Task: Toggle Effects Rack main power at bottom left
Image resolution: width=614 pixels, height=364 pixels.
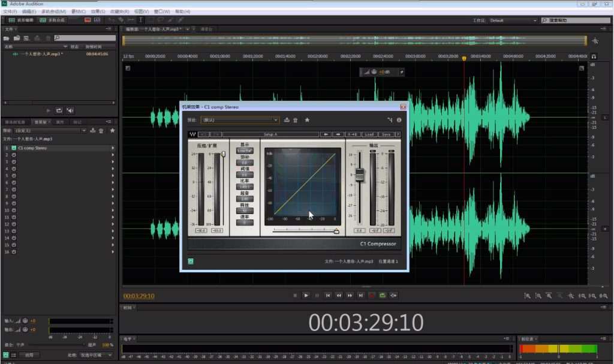Action: [x=6, y=355]
